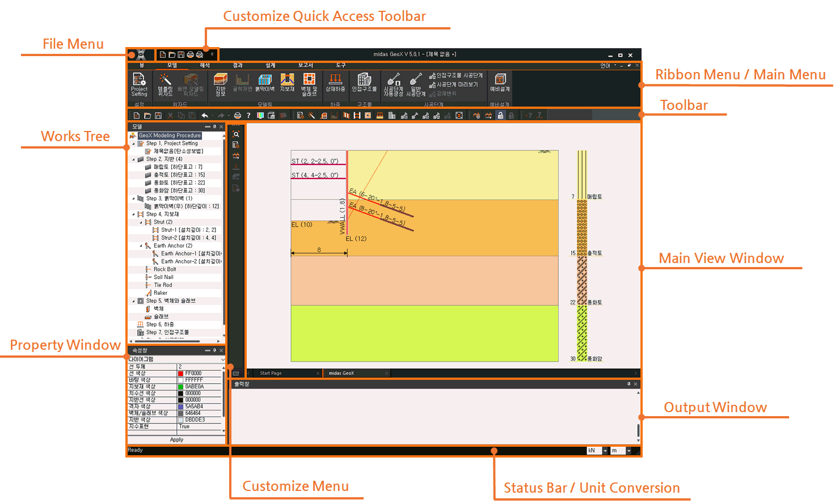Click the 인접구조물 adjacent structure icon
This screenshot has width=835, height=504.
click(364, 83)
